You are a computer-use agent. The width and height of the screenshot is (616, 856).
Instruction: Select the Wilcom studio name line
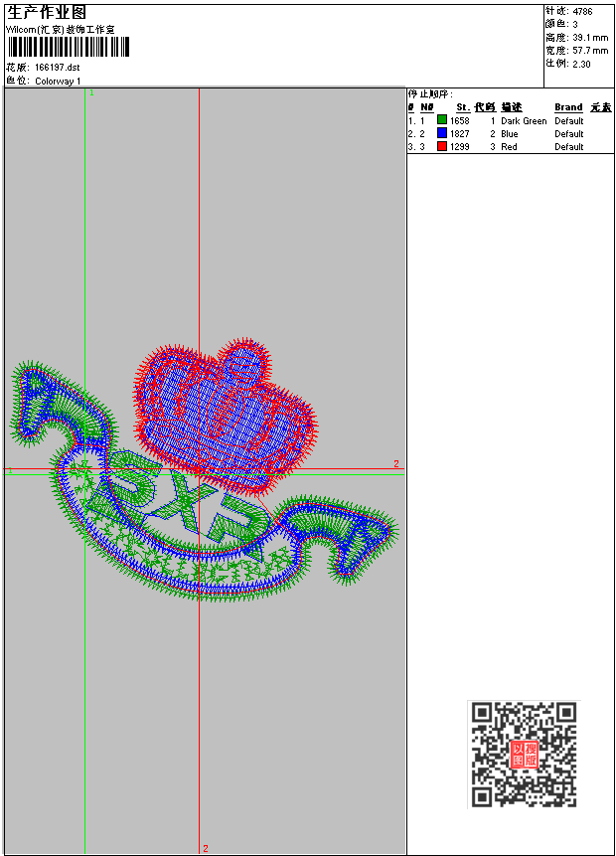coord(60,30)
